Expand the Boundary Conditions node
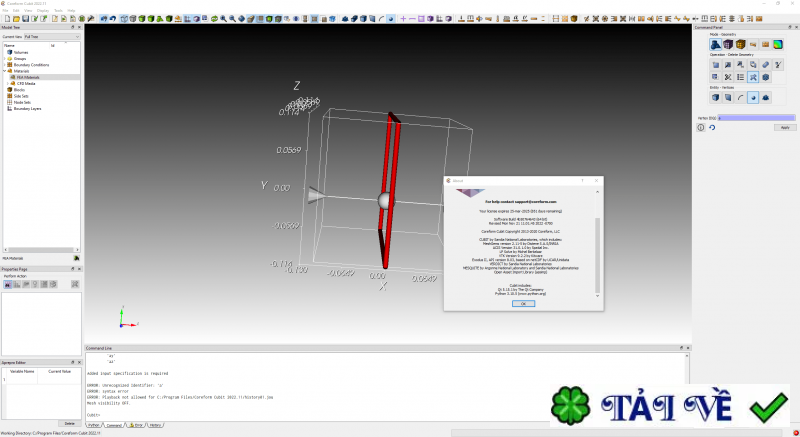The image size is (800, 437). coord(4,64)
